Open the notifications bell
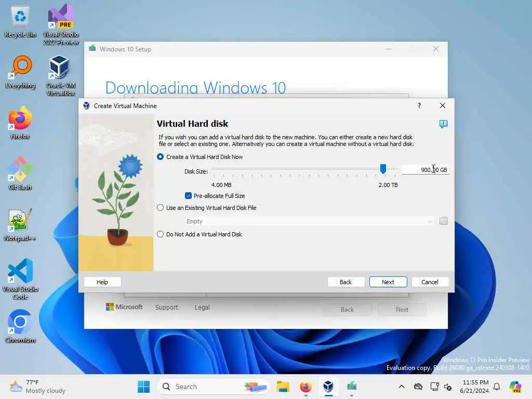The width and height of the screenshot is (532, 399). (497, 387)
